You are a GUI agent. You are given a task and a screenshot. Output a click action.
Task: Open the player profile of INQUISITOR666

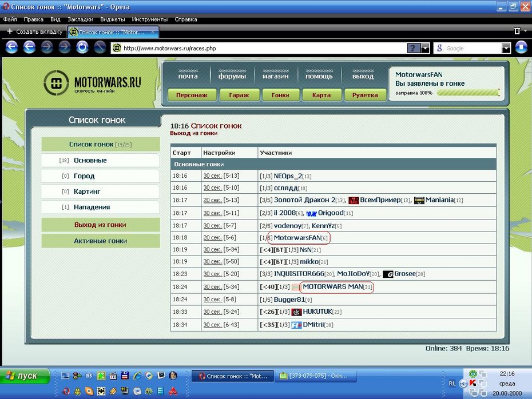[299, 274]
